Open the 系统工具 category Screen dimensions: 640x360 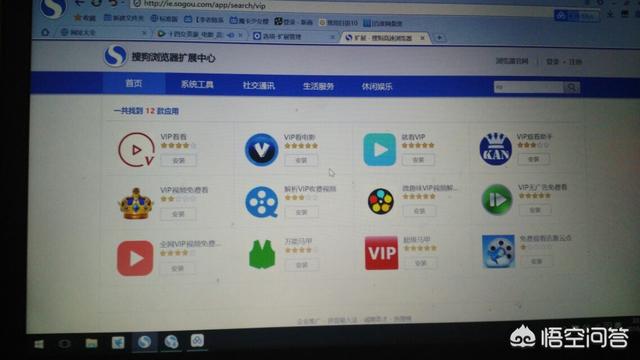pyautogui.click(x=197, y=84)
